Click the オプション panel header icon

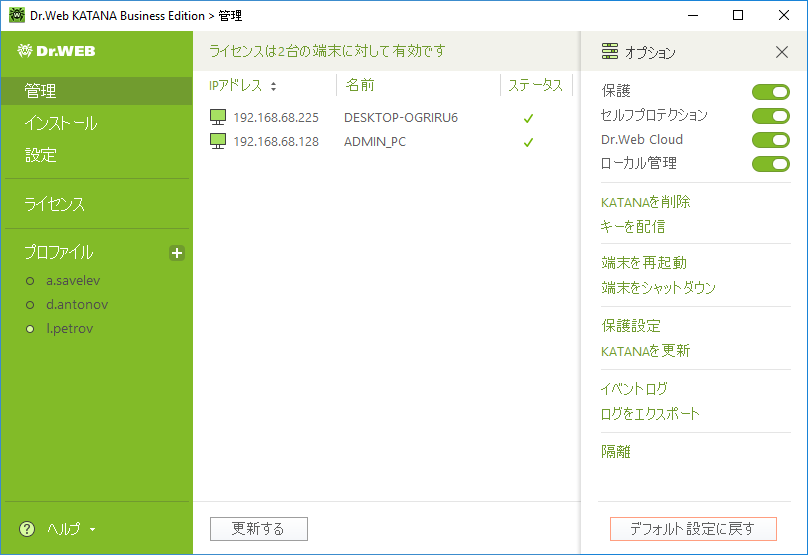coord(610,52)
